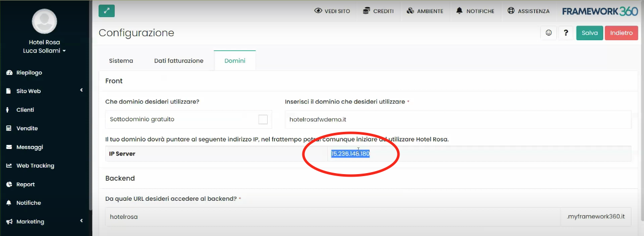Expand the Sito Web submenu arrow

82,91
